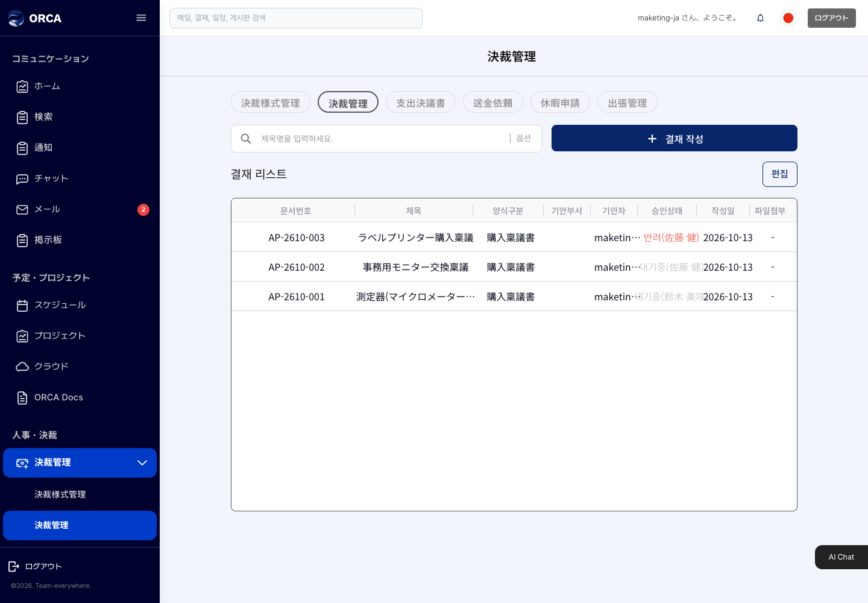Viewport: 868px width, 603px height.
Task: Switch to the 支出決議書 tab
Action: [421, 103]
